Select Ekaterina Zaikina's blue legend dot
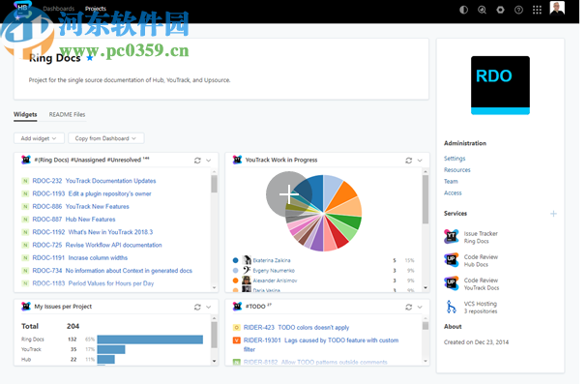The height and width of the screenshot is (384, 588). [236, 260]
